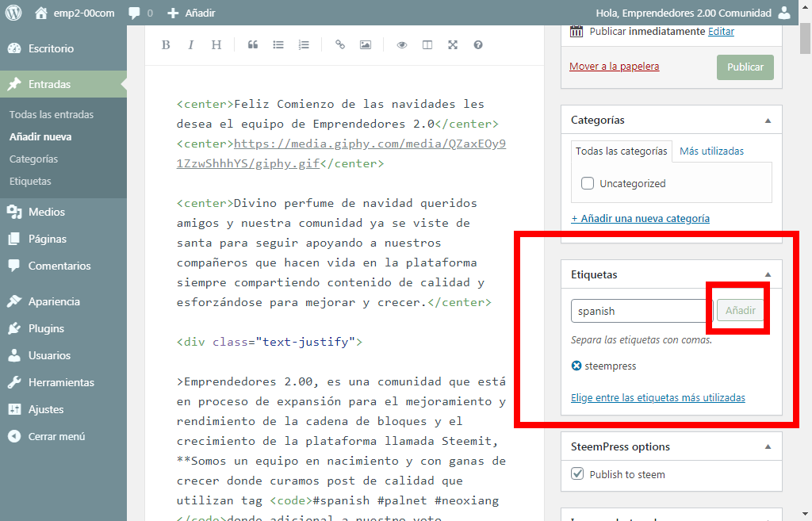The image size is (812, 521).
Task: Click Mover a la papelera link
Action: coord(615,67)
